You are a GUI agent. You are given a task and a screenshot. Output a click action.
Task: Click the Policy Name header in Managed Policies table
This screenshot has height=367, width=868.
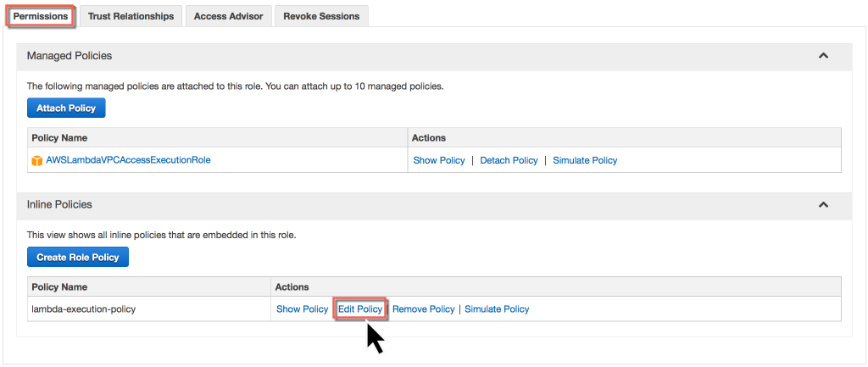(x=59, y=137)
